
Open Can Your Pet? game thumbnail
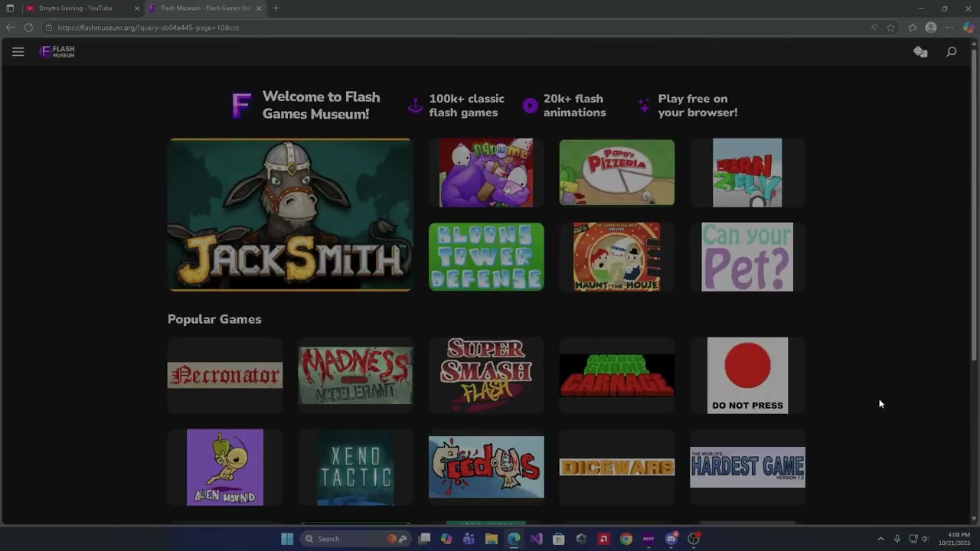click(x=747, y=257)
